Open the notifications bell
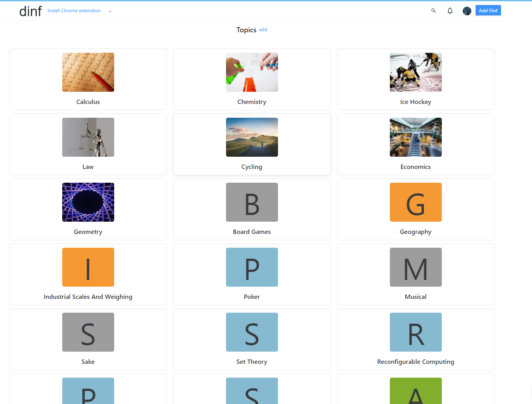The width and height of the screenshot is (532, 404). [450, 11]
